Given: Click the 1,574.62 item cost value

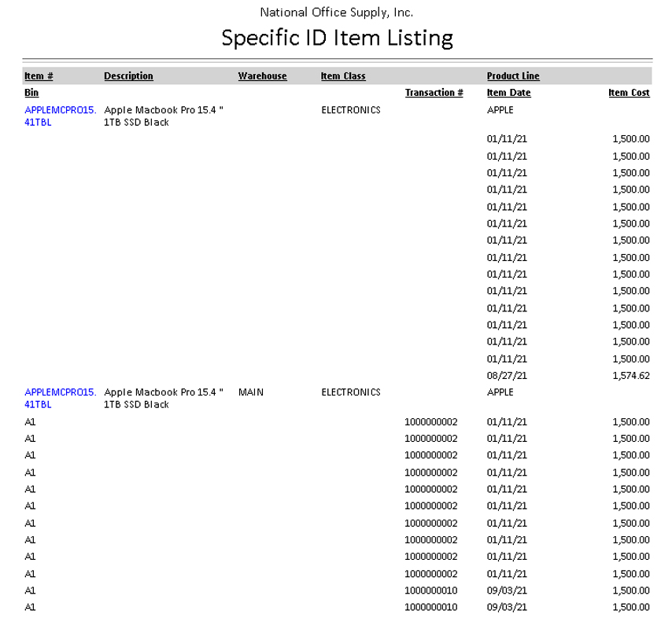Looking at the screenshot, I should [630, 375].
